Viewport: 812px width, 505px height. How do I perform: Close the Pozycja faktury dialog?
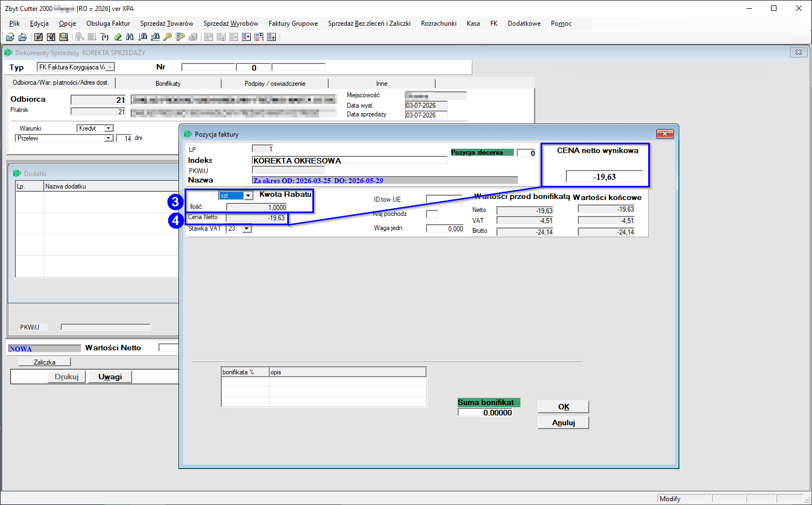(x=665, y=133)
